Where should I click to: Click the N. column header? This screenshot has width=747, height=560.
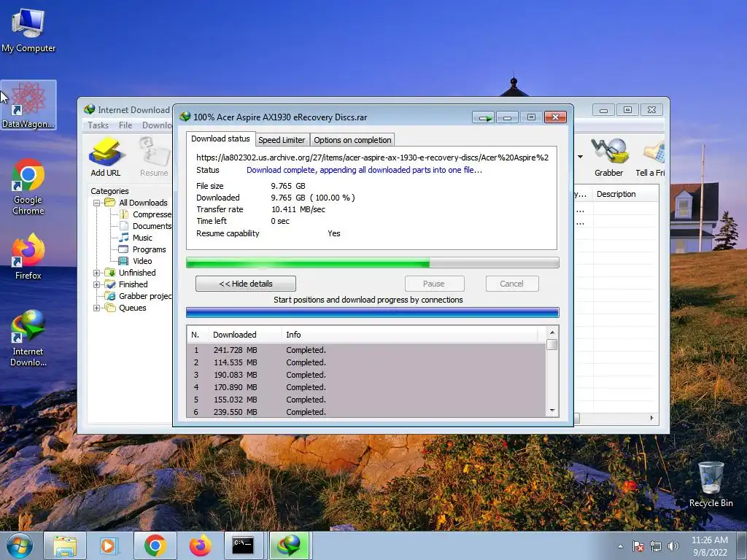click(x=198, y=335)
